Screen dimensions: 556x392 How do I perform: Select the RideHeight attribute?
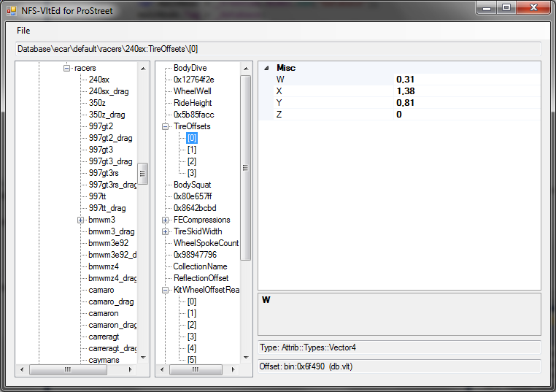193,103
